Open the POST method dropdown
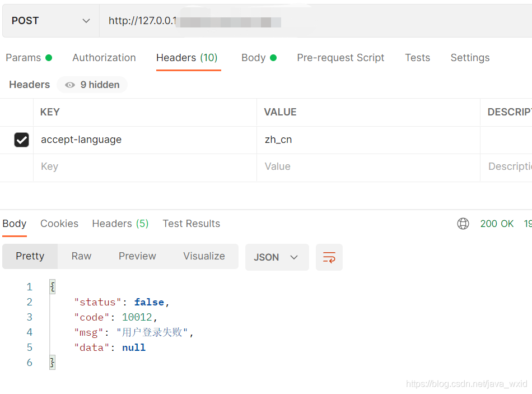The width and height of the screenshot is (532, 394). (50, 21)
